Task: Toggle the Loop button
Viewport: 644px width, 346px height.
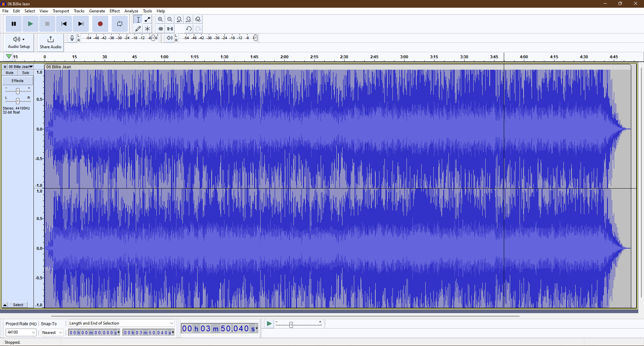Action: pos(120,24)
